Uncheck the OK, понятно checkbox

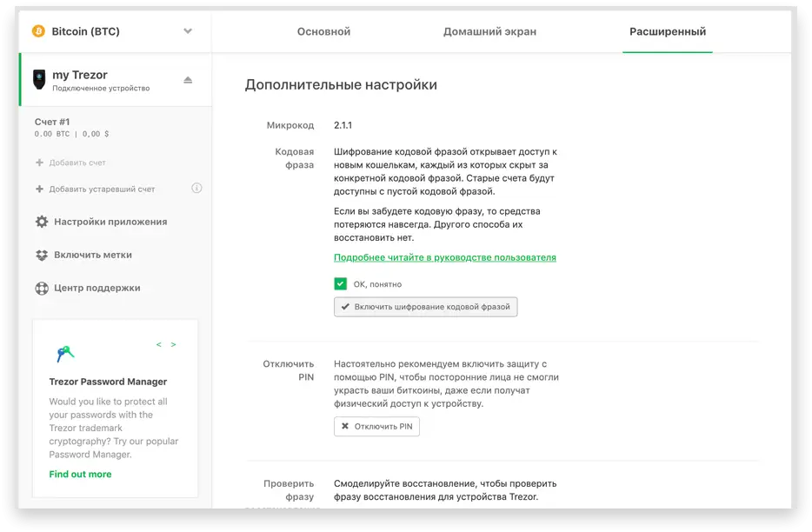click(340, 284)
